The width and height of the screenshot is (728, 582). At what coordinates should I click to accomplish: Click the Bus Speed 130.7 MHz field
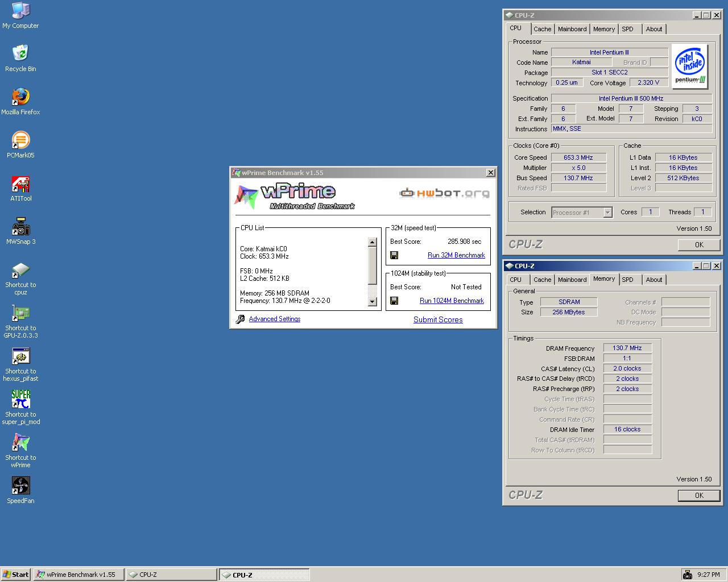pyautogui.click(x=578, y=178)
